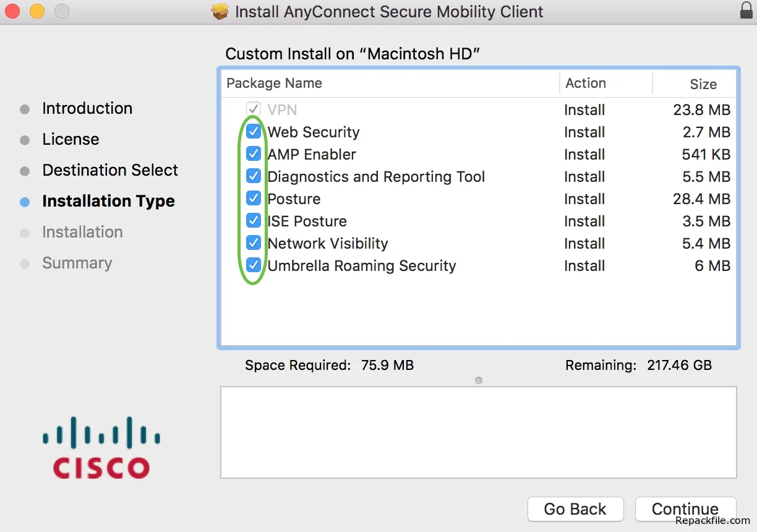Uncheck the ISE Posture checkbox
The height and width of the screenshot is (532, 757).
pyautogui.click(x=254, y=221)
